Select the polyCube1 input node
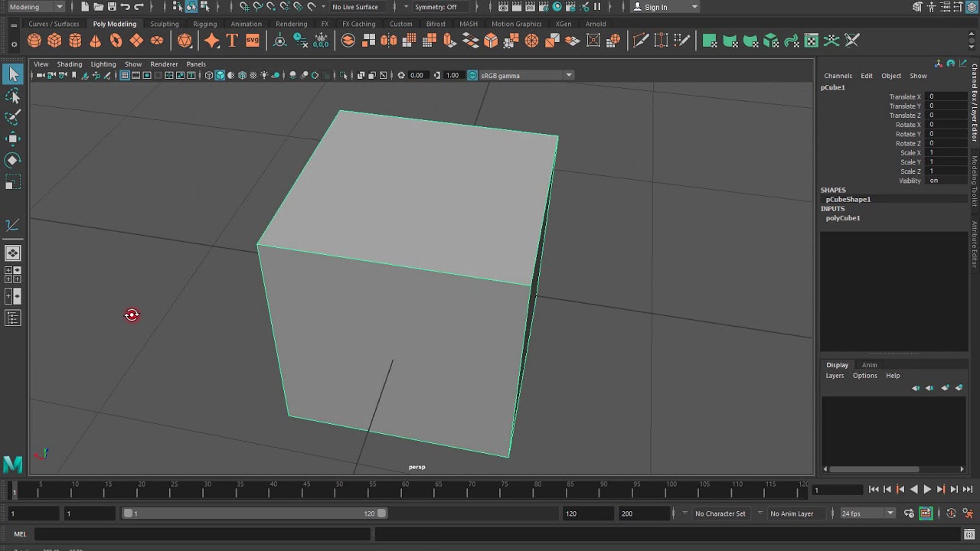The height and width of the screenshot is (551, 980). point(843,218)
